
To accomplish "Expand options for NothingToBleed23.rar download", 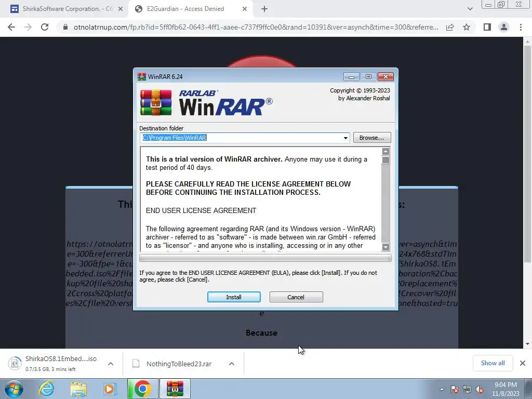I will click(232, 364).
